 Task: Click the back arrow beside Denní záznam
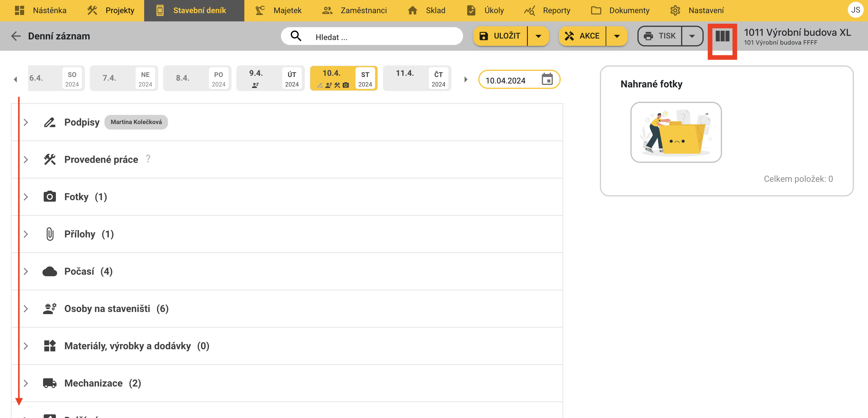click(16, 36)
